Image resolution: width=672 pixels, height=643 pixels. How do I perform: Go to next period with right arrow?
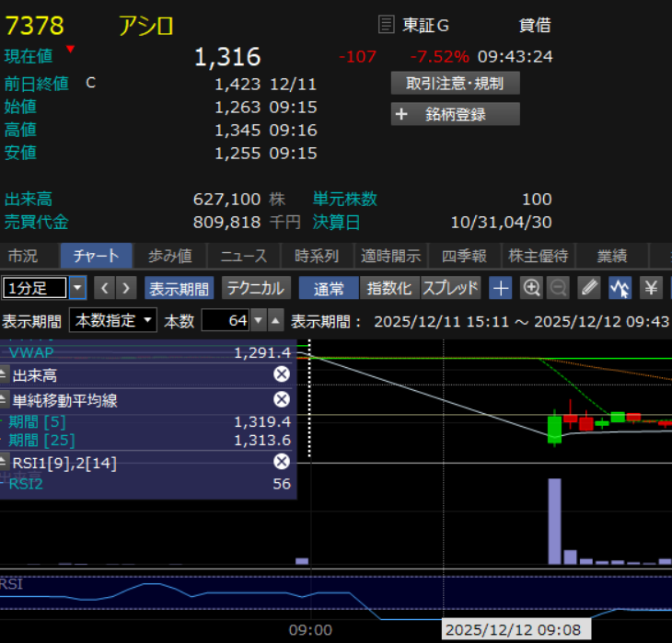126,288
